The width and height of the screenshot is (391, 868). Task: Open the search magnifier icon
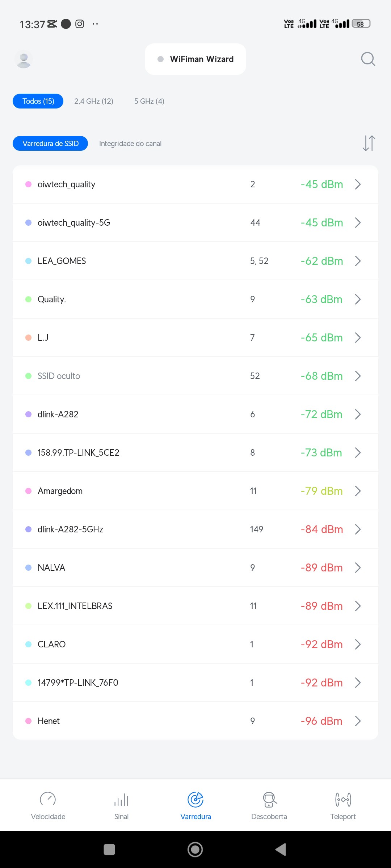click(x=368, y=59)
